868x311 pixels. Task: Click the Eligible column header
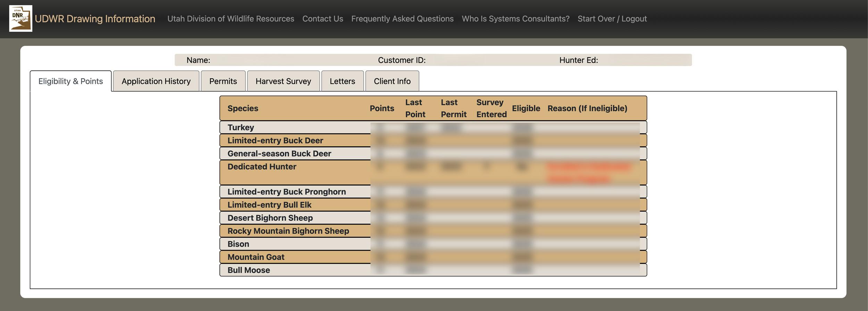pos(526,108)
